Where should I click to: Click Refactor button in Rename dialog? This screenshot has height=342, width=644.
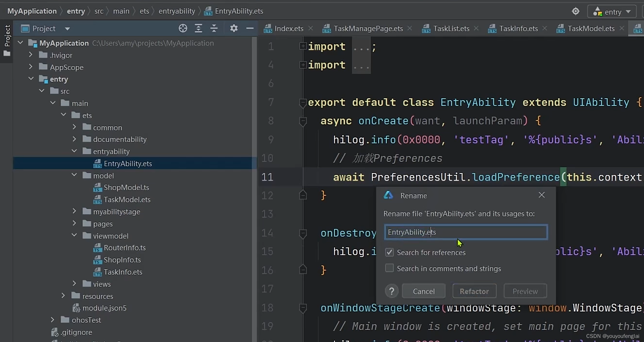pyautogui.click(x=474, y=291)
